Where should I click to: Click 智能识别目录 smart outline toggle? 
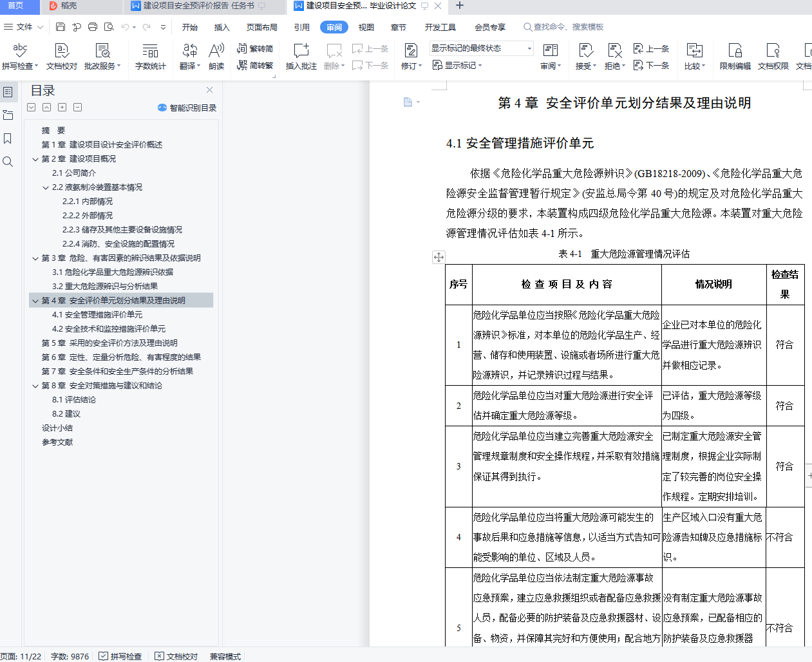click(187, 108)
